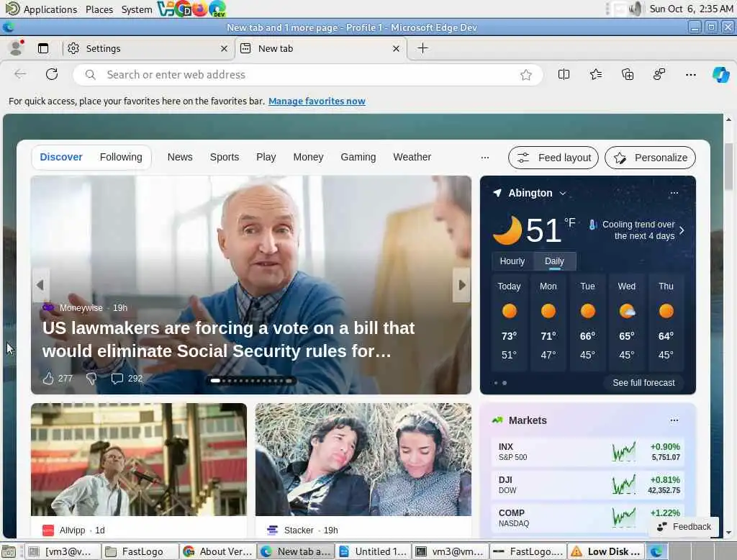The width and height of the screenshot is (737, 560).
Task: Reload the page with refresh icon
Action: (52, 74)
